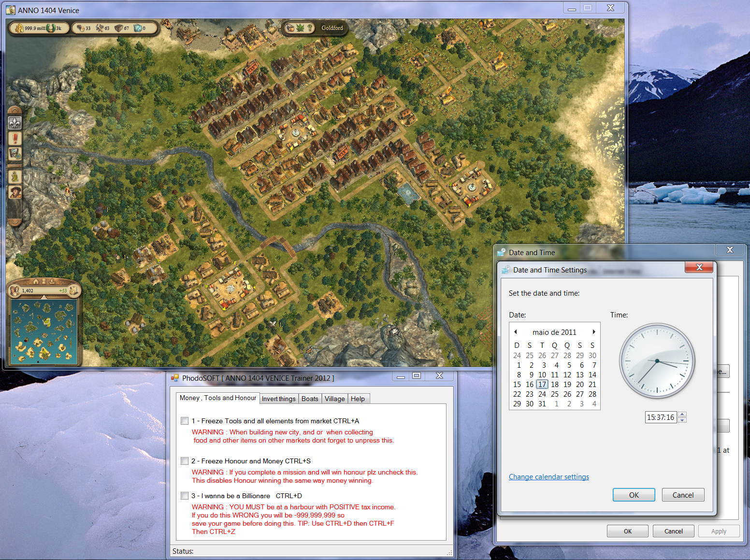This screenshot has width=750, height=560.
Task: Click the glass resource icon
Action: (x=138, y=28)
